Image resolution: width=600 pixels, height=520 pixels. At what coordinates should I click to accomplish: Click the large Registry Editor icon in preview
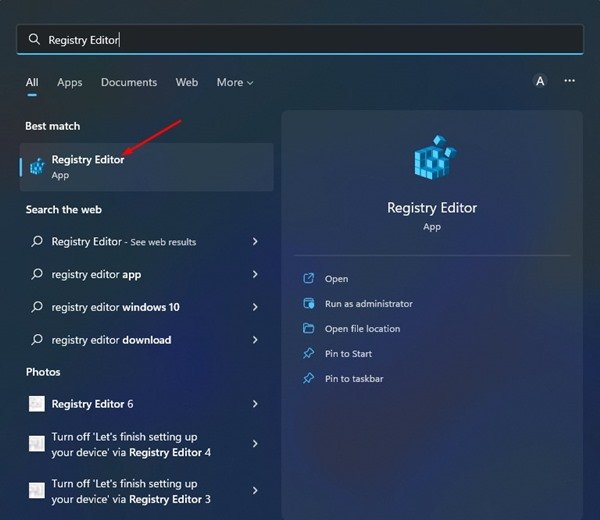[x=435, y=157]
